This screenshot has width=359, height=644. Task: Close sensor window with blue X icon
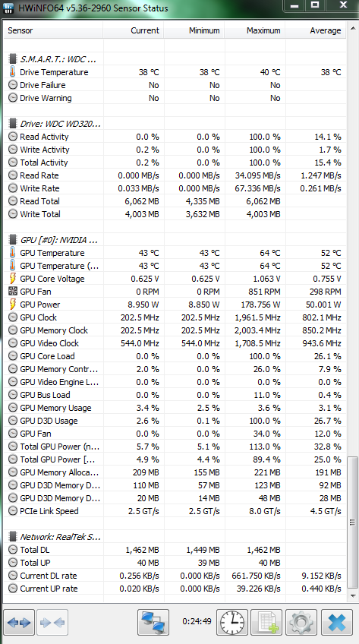pyautogui.click(x=337, y=623)
